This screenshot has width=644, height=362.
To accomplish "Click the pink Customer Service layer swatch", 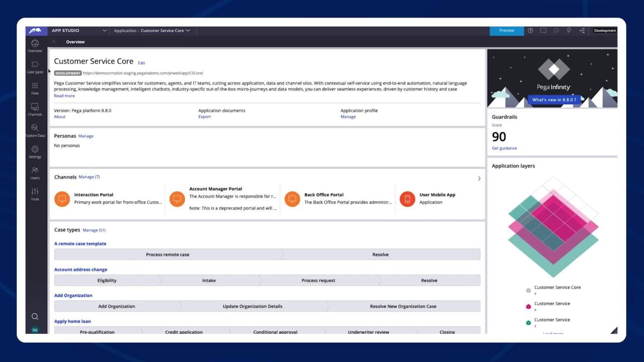I will (528, 306).
